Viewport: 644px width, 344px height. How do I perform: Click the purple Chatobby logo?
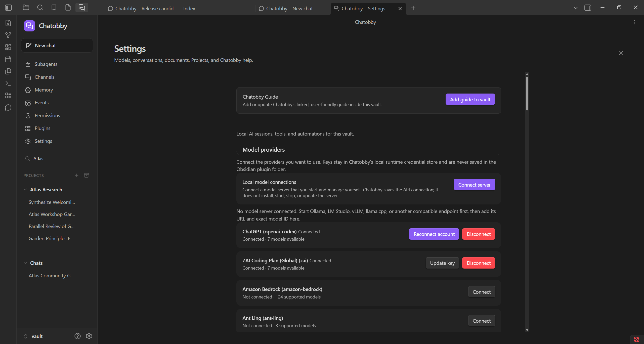[29, 26]
